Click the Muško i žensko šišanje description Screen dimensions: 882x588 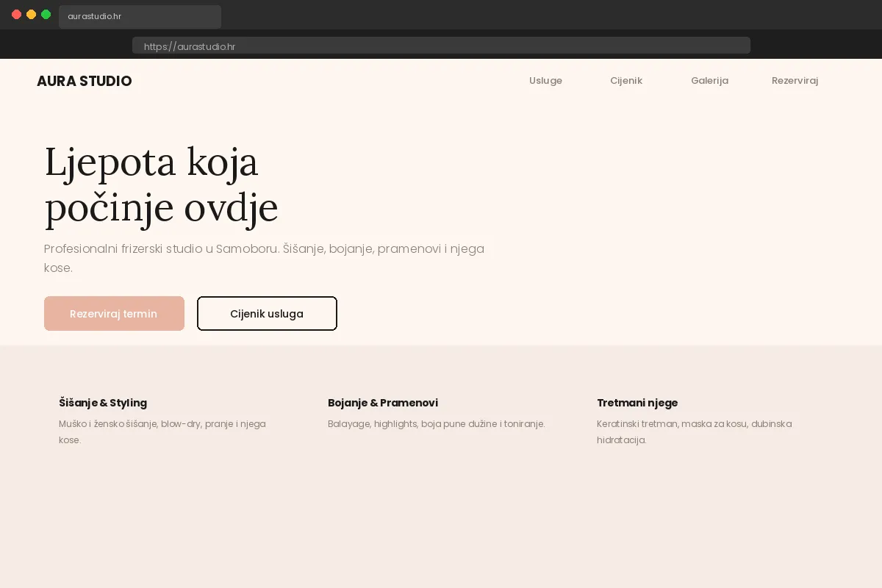(162, 431)
